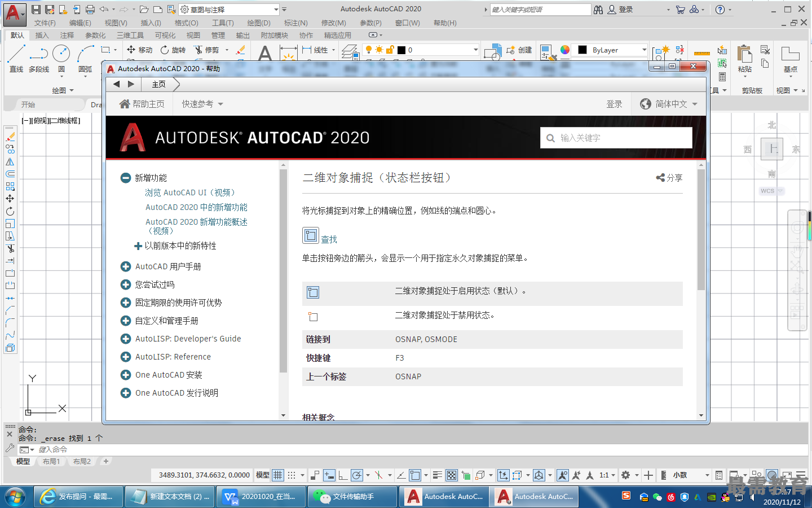Click the binoculars search icon

[x=598, y=10]
